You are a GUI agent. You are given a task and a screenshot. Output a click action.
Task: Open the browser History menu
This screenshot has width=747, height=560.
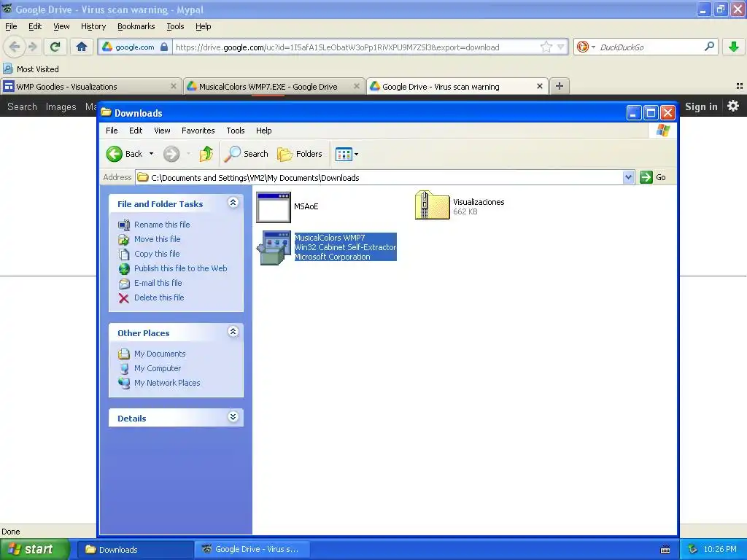[93, 26]
